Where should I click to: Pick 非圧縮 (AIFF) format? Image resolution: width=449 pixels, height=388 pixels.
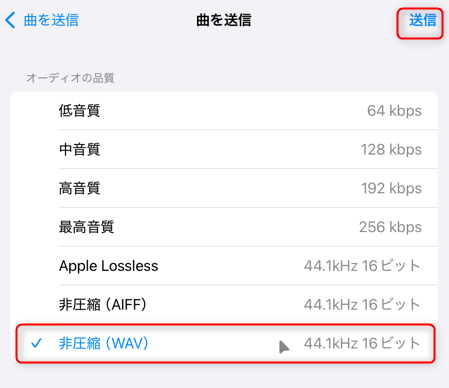(x=224, y=304)
